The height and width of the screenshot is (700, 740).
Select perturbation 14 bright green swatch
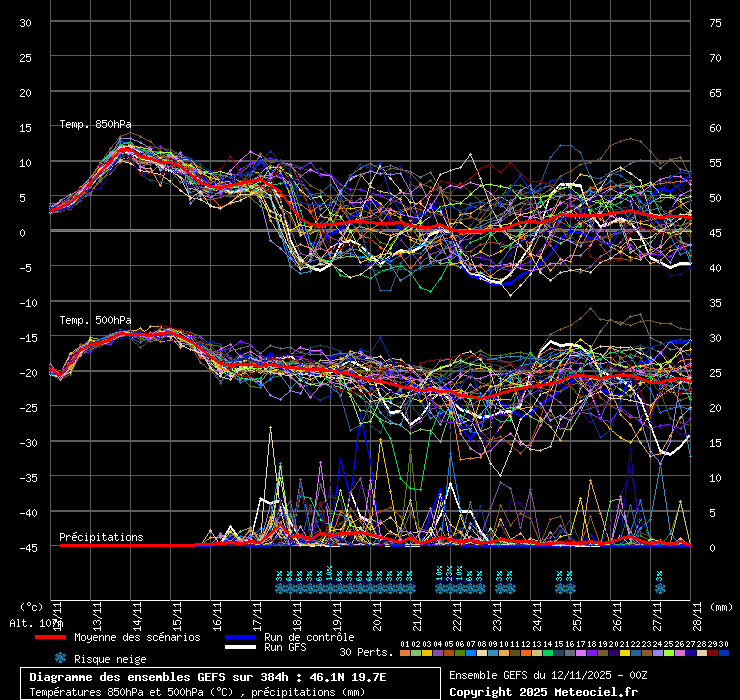(x=547, y=653)
